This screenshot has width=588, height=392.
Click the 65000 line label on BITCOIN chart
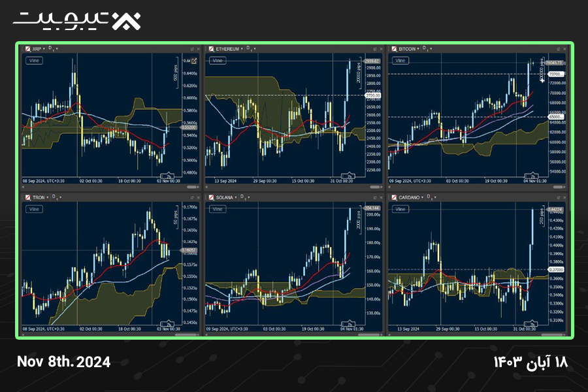(x=556, y=117)
